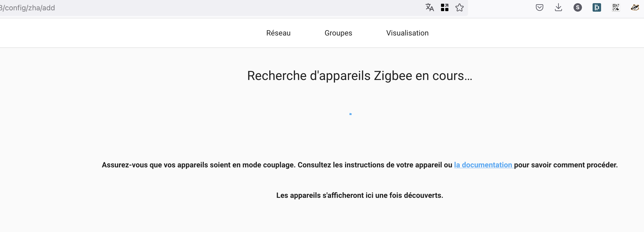Click the blue loading spinner
The height and width of the screenshot is (232, 644).
(x=351, y=114)
